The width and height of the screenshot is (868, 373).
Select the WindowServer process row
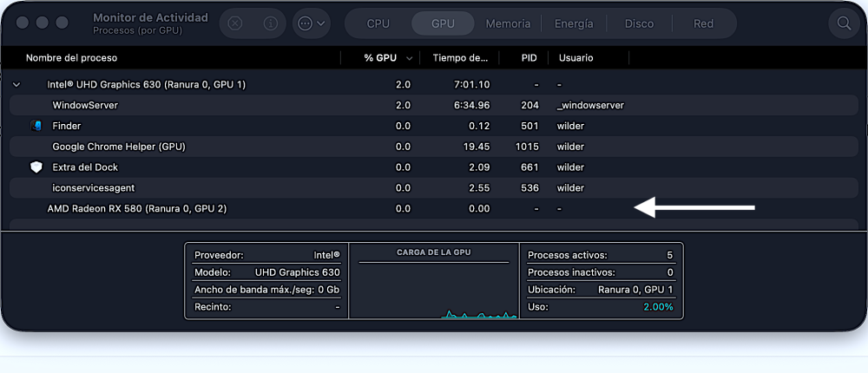coord(433,105)
